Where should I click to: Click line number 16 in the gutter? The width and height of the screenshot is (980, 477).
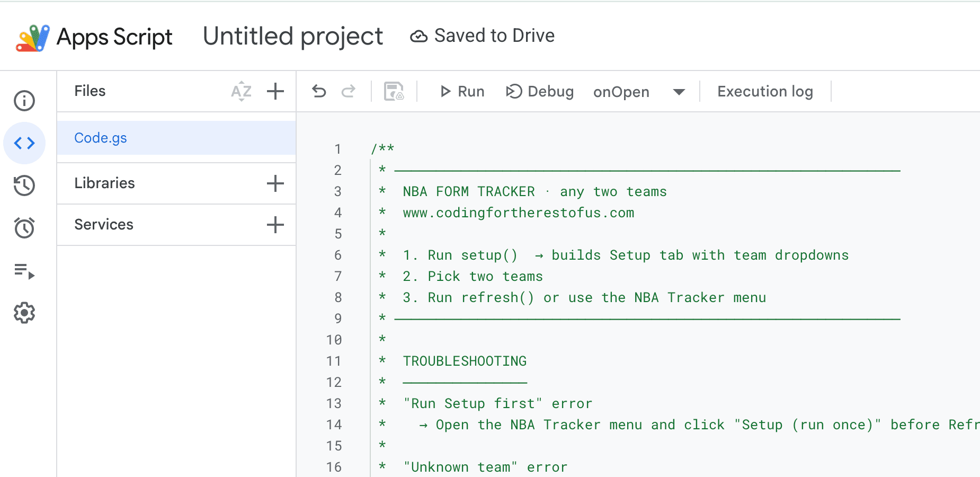(334, 467)
